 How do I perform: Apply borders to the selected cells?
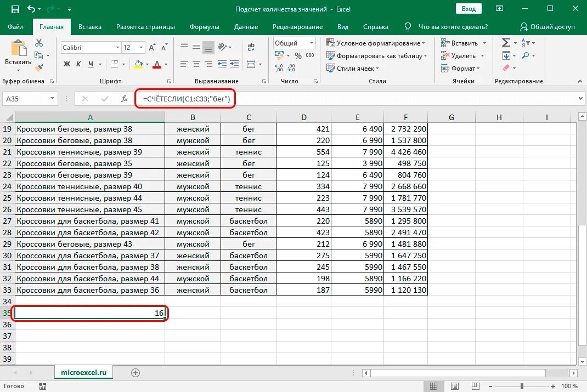tap(115, 64)
